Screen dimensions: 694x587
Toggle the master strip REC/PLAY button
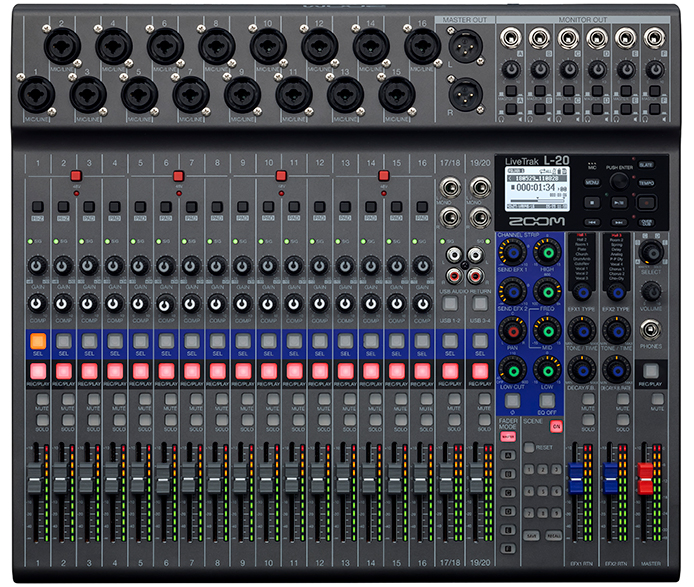(651, 371)
